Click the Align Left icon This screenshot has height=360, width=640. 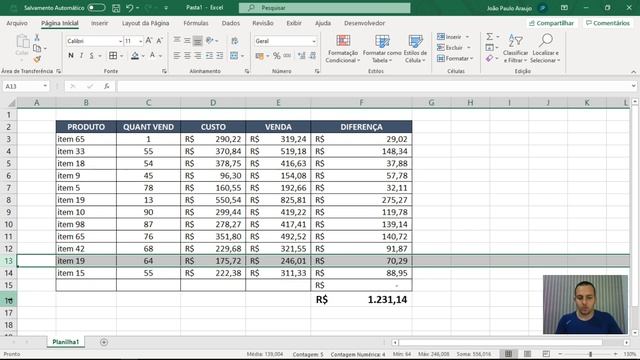177,56
